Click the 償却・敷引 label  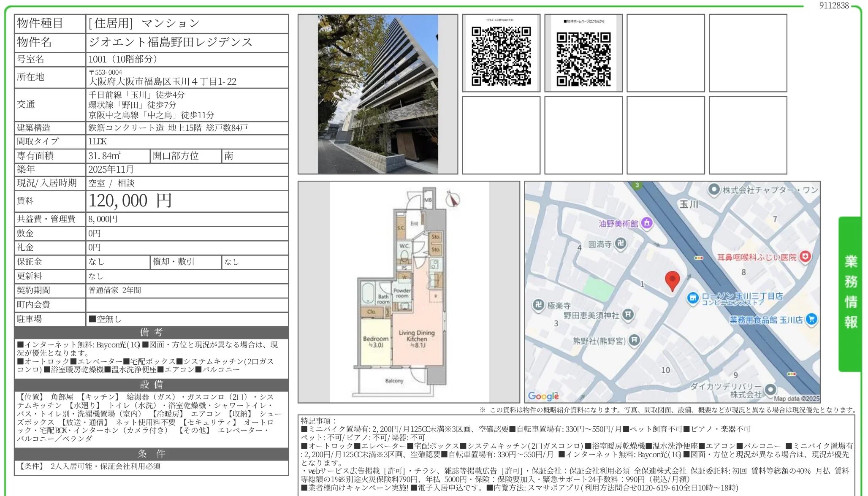(x=174, y=262)
